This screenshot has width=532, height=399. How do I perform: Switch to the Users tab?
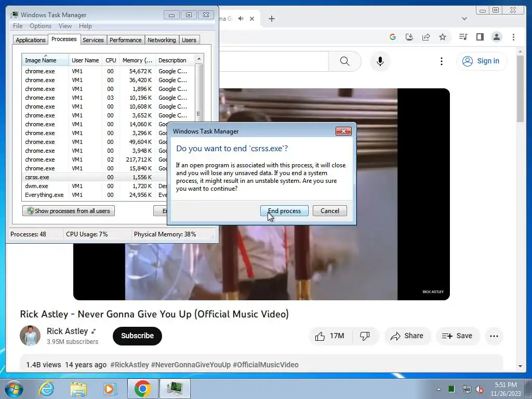pos(189,40)
